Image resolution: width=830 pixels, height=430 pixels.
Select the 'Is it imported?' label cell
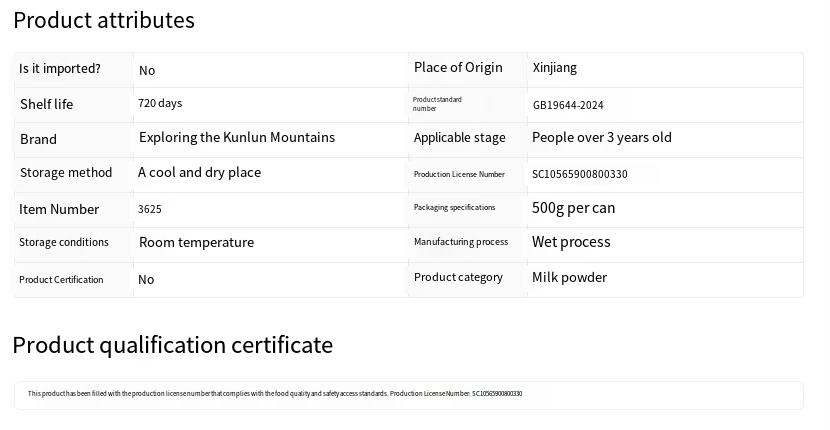(x=60, y=69)
